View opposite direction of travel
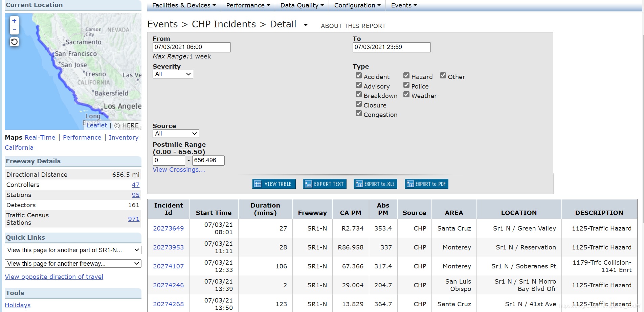Viewport: 644px width, 312px height. [54, 277]
